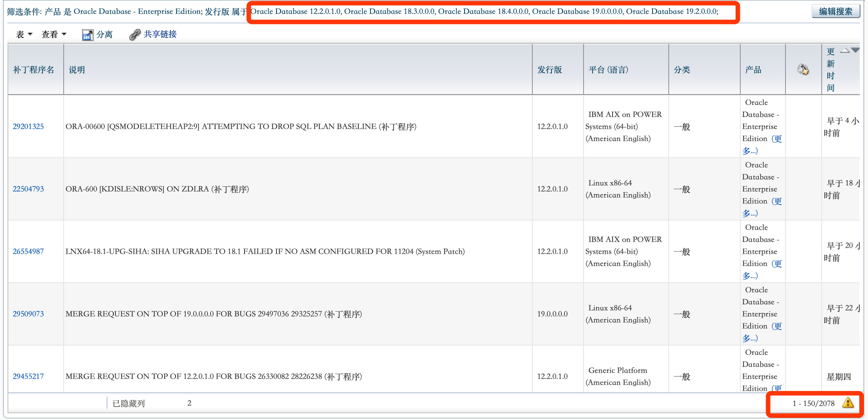Screen dimensions: 868x420
Task: Open patch 22504793 link
Action: [28, 189]
